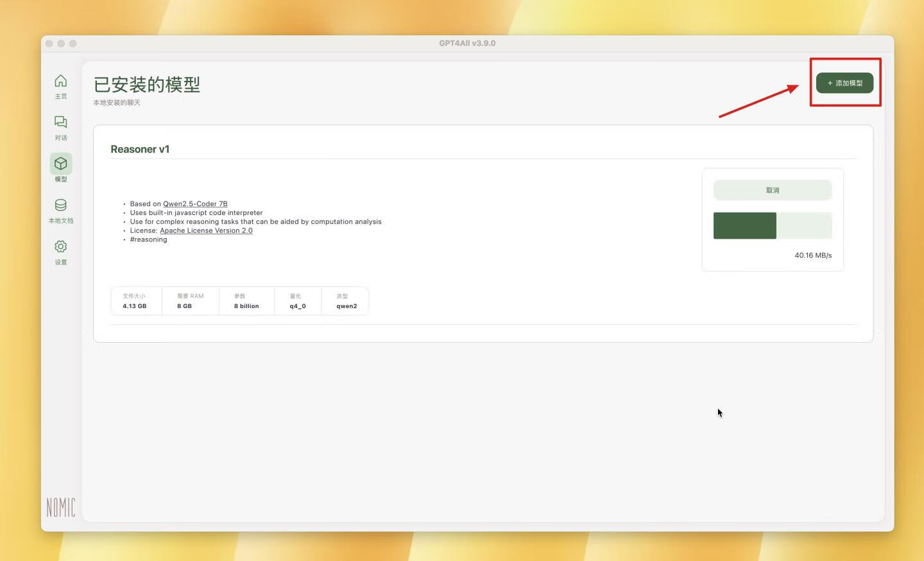Click the 40.16 MB/s download speed
This screenshot has width=924, height=561.
tap(813, 255)
